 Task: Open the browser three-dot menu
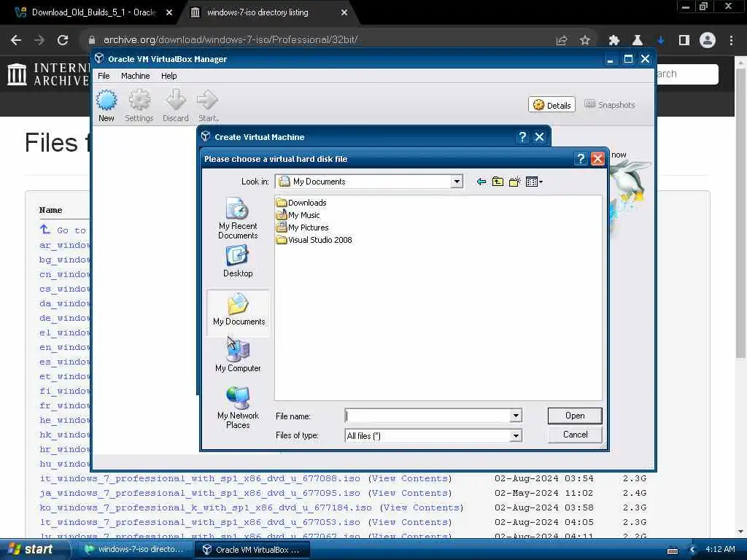point(731,41)
